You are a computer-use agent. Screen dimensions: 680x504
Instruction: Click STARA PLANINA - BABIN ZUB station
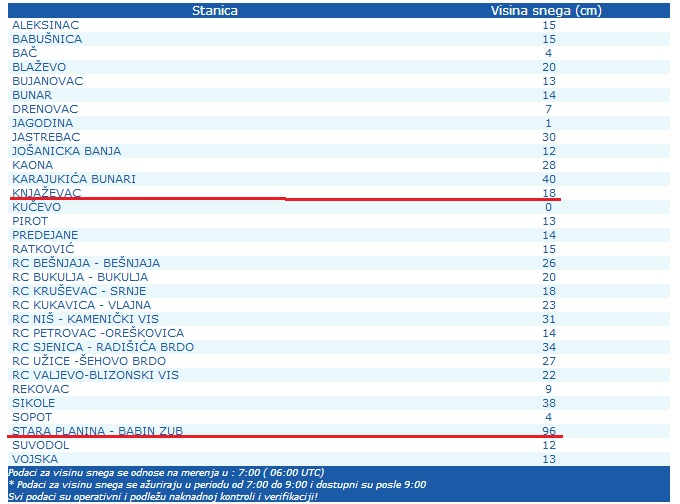coord(98,431)
